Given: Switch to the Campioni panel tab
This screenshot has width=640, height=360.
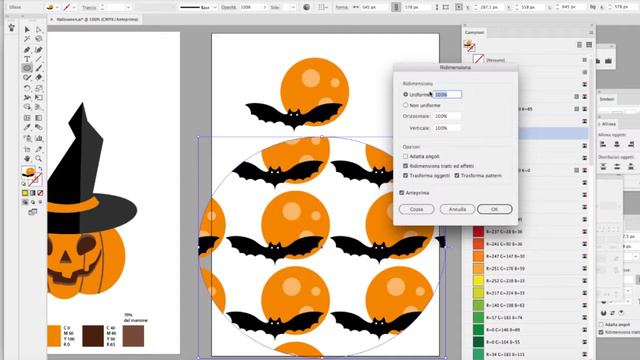Looking at the screenshot, I should click(x=474, y=32).
